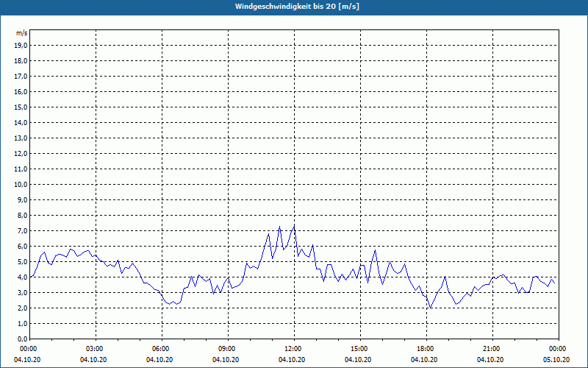The height and width of the screenshot is (368, 588).
Task: Click the 2,0 y-axis label
Action: [x=22, y=308]
